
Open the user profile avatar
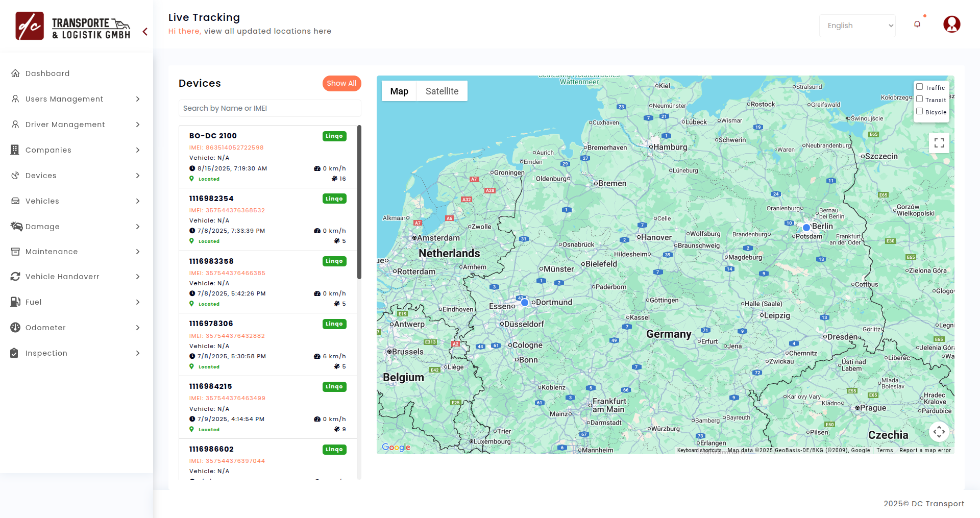click(951, 24)
